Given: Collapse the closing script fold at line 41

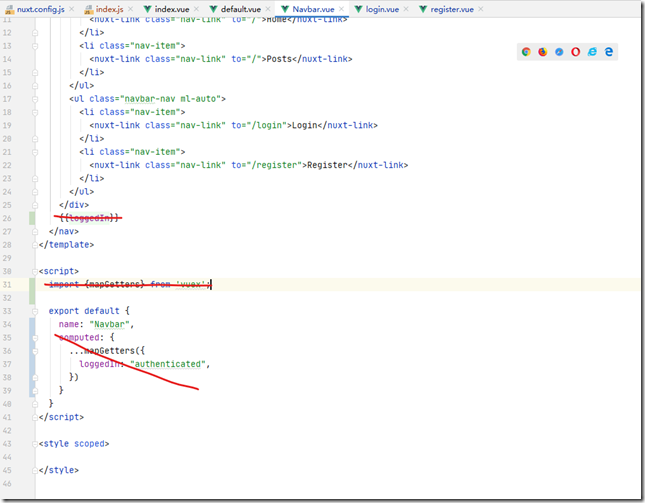Looking at the screenshot, I should coord(35,417).
